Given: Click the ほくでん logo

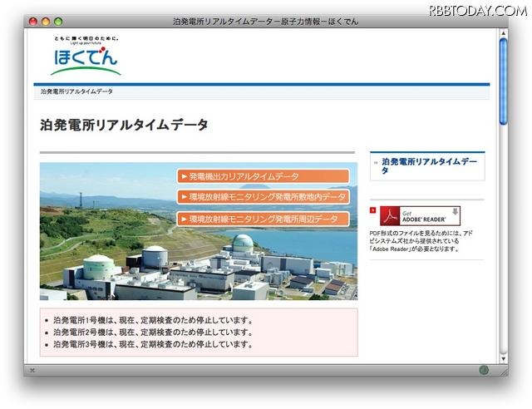Looking at the screenshot, I should pos(86,56).
